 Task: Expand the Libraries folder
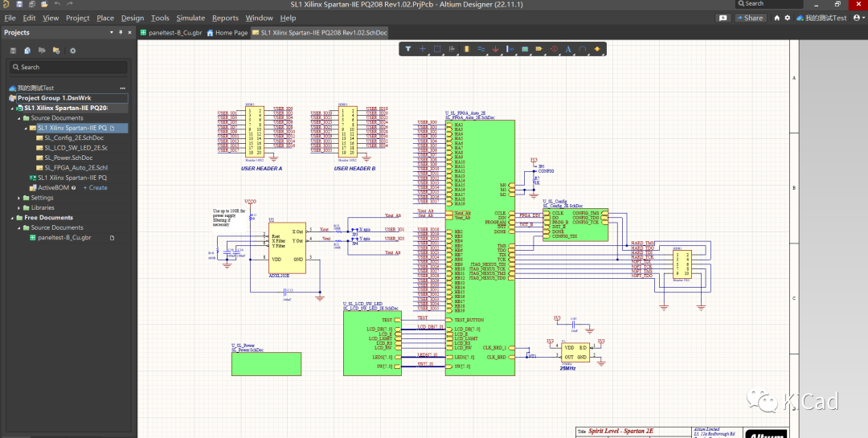[18, 208]
